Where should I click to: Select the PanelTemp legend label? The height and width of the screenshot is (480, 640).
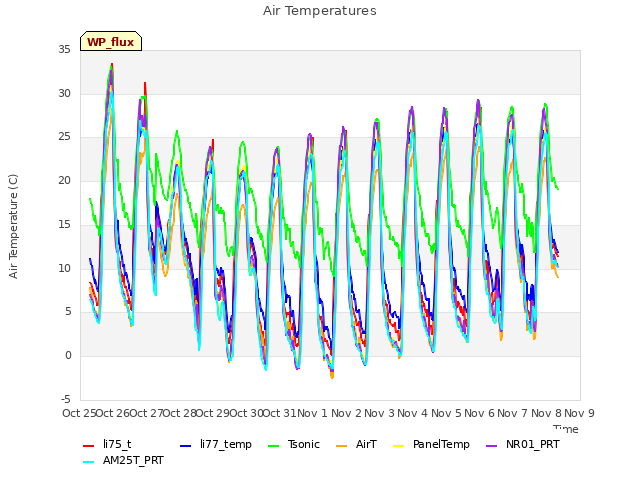click(x=441, y=444)
